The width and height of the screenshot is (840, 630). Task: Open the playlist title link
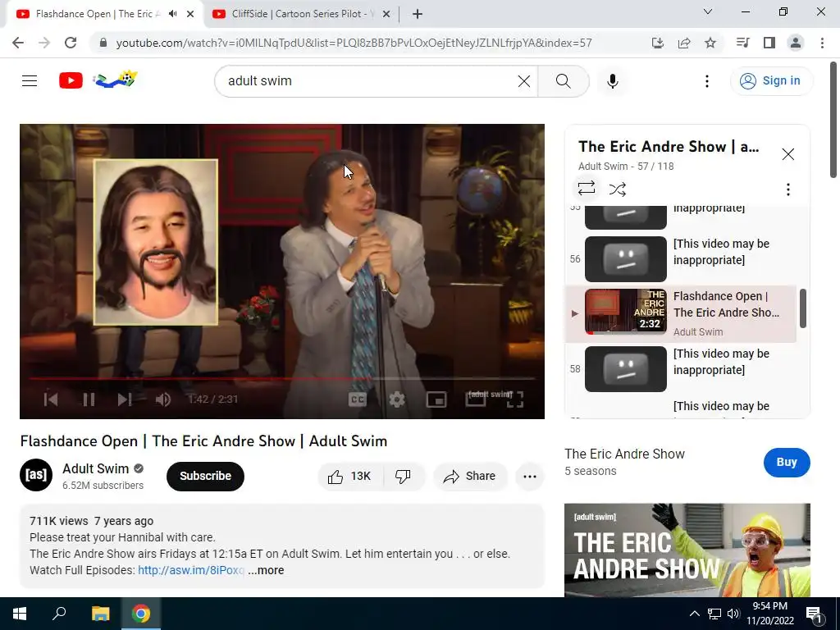click(x=669, y=147)
